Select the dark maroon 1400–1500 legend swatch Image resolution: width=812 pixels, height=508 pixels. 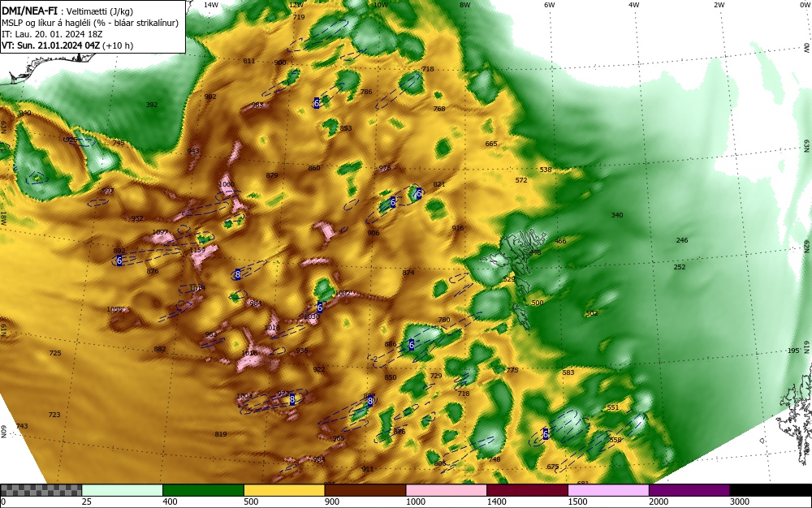(x=527, y=490)
